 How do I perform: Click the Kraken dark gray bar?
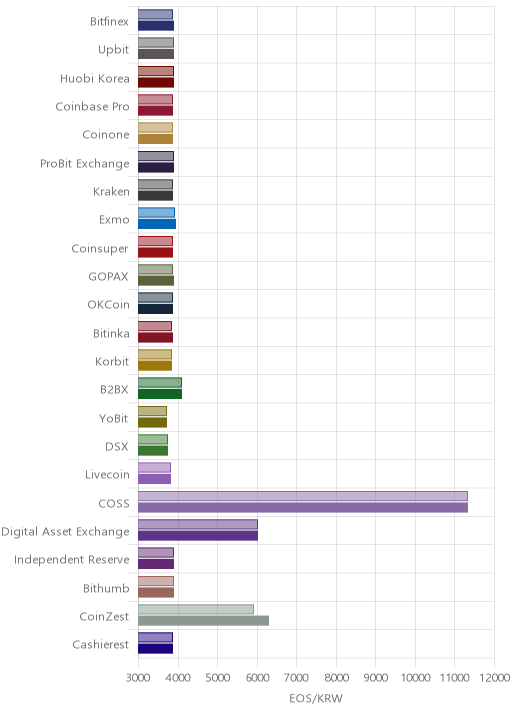click(155, 195)
